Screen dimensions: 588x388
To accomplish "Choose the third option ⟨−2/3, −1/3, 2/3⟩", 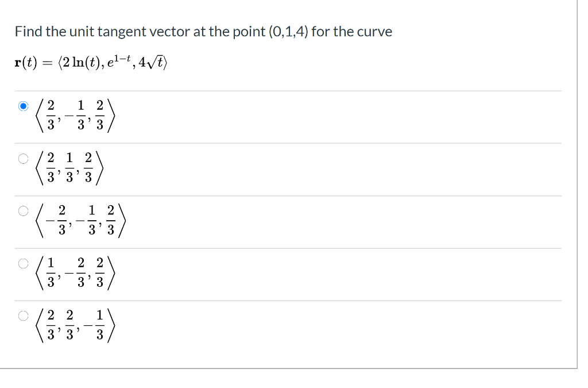I will click(23, 211).
